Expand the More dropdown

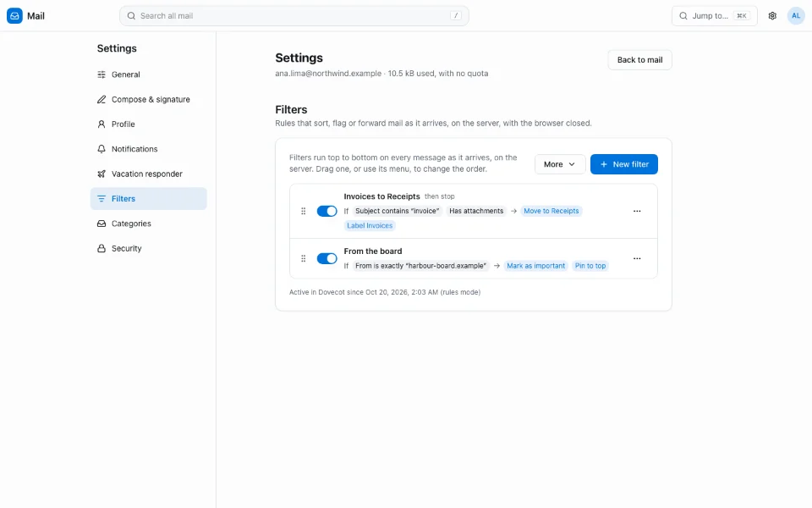560,164
